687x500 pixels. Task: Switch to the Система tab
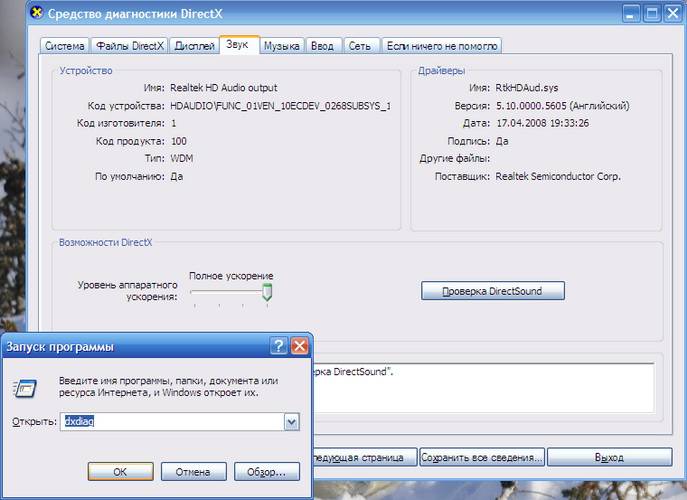tap(65, 46)
